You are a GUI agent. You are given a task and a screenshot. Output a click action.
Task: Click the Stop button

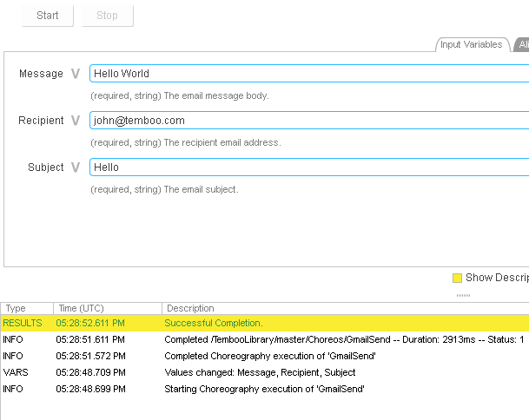[108, 16]
